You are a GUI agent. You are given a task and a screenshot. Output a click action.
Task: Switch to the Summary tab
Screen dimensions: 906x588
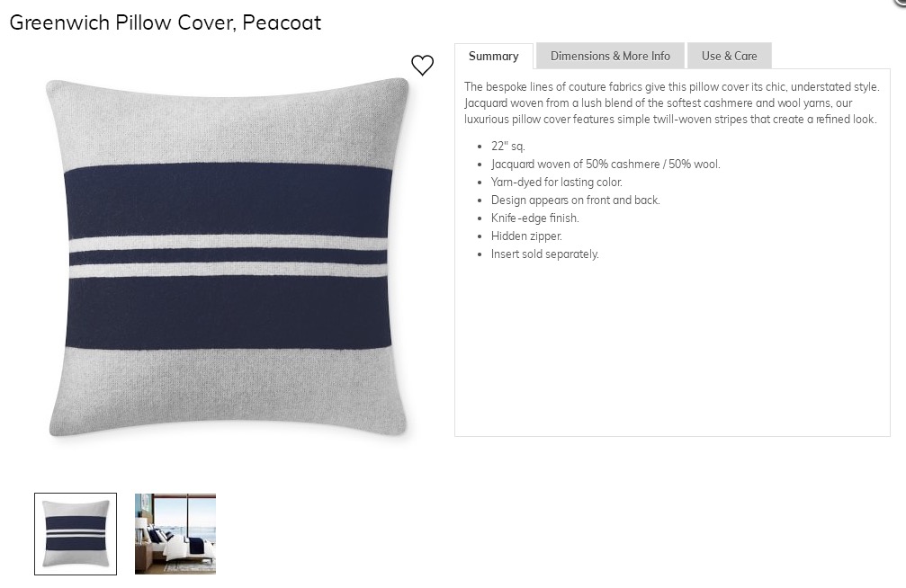coord(493,56)
